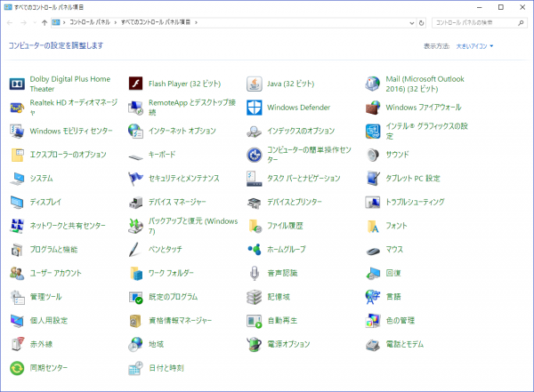Open the マウス icon
Image resolution: width=534 pixels, height=392 pixels.
pos(373,252)
